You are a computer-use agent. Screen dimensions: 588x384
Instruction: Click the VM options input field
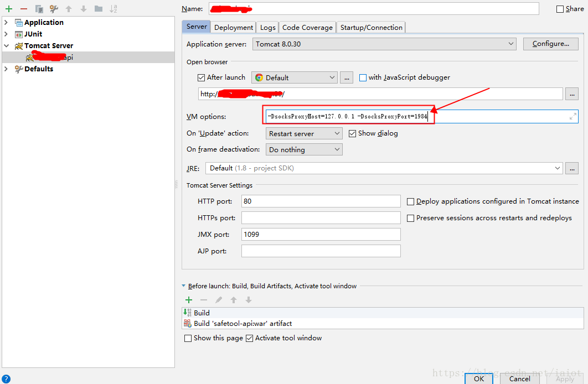pyautogui.click(x=422, y=117)
